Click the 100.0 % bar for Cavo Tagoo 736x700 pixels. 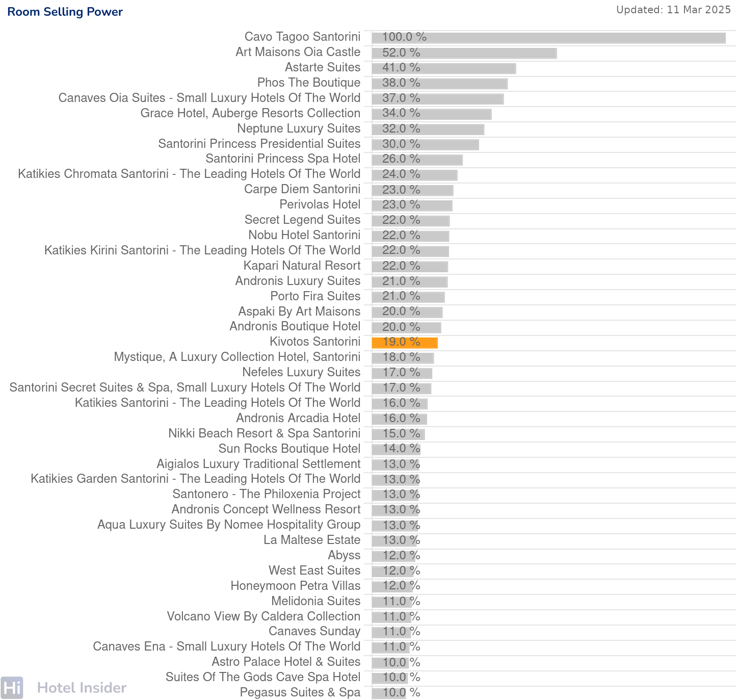(548, 38)
